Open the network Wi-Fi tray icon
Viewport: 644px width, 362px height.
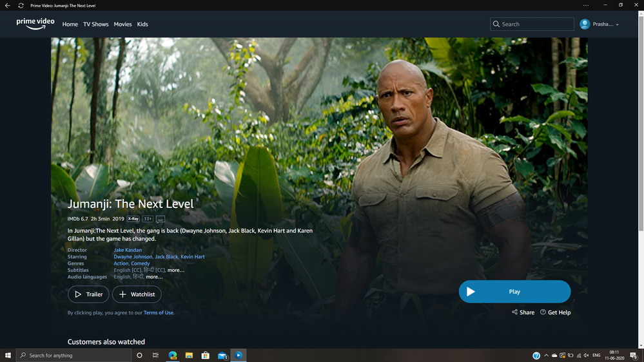tap(579, 356)
